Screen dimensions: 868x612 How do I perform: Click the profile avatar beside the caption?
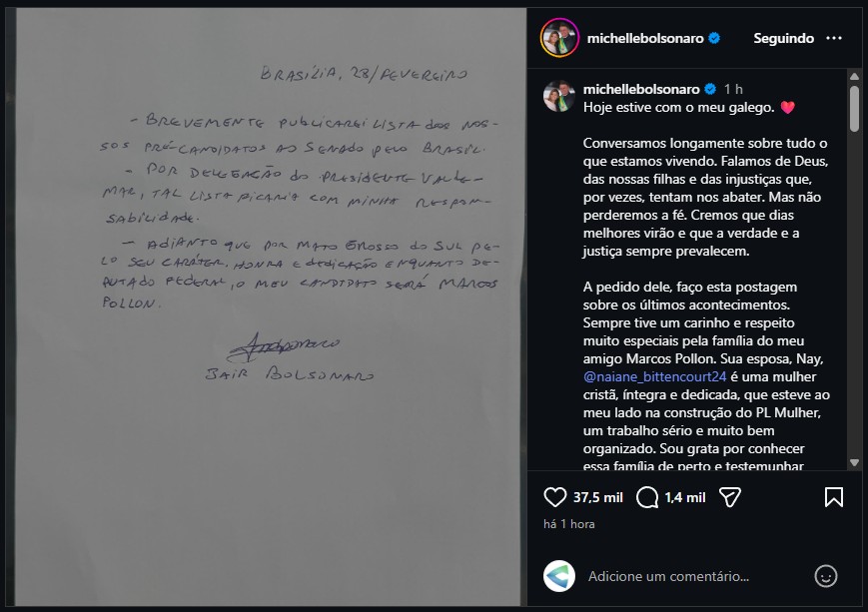(559, 97)
